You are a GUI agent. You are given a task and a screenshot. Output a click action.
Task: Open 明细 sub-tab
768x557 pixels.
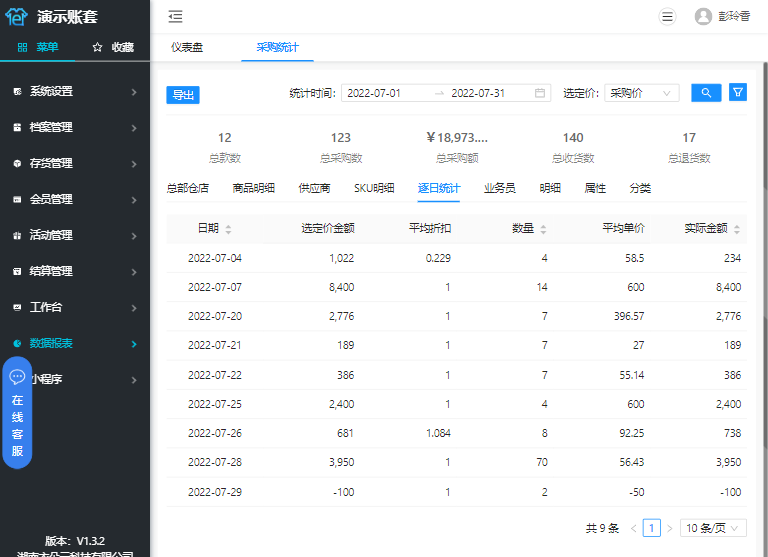click(550, 188)
